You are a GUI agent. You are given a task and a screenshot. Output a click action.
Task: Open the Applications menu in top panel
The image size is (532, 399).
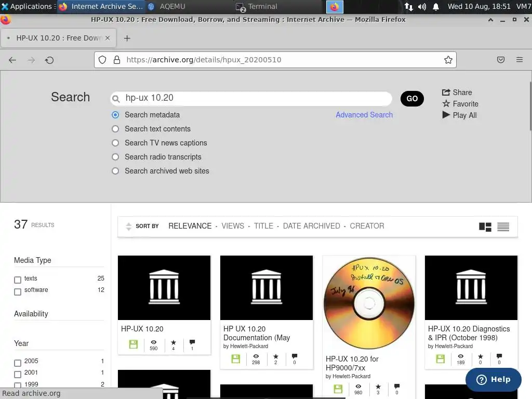coord(28,6)
